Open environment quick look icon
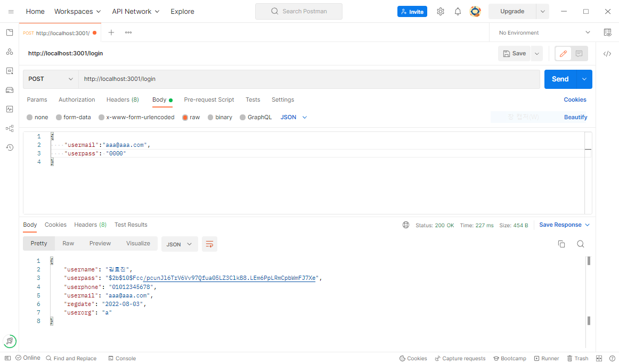 click(x=607, y=32)
